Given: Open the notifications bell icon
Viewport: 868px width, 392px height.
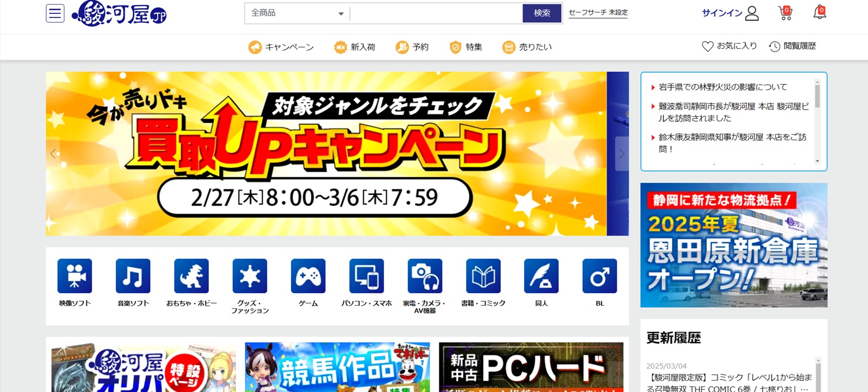Looking at the screenshot, I should pos(819,13).
